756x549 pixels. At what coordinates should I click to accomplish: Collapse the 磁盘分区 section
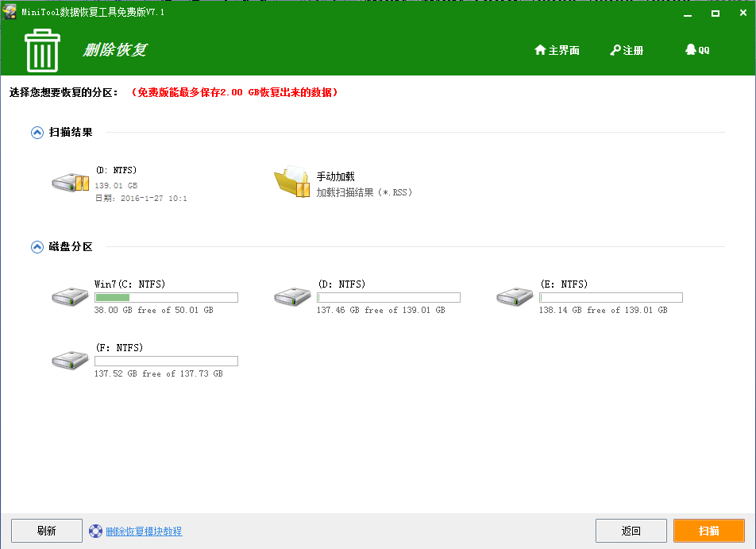[37, 247]
